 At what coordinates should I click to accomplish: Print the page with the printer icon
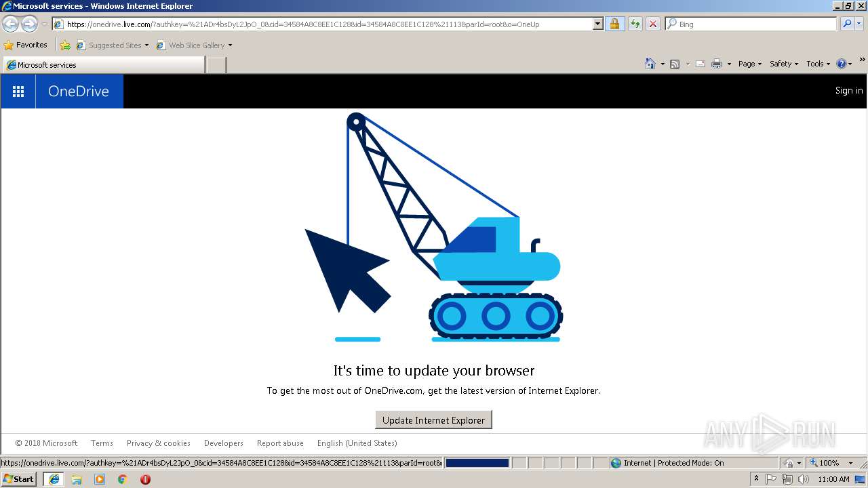pyautogui.click(x=716, y=64)
